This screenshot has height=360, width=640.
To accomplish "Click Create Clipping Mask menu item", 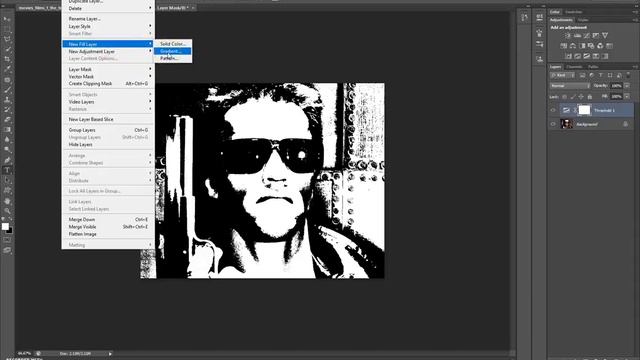I will (108, 83).
